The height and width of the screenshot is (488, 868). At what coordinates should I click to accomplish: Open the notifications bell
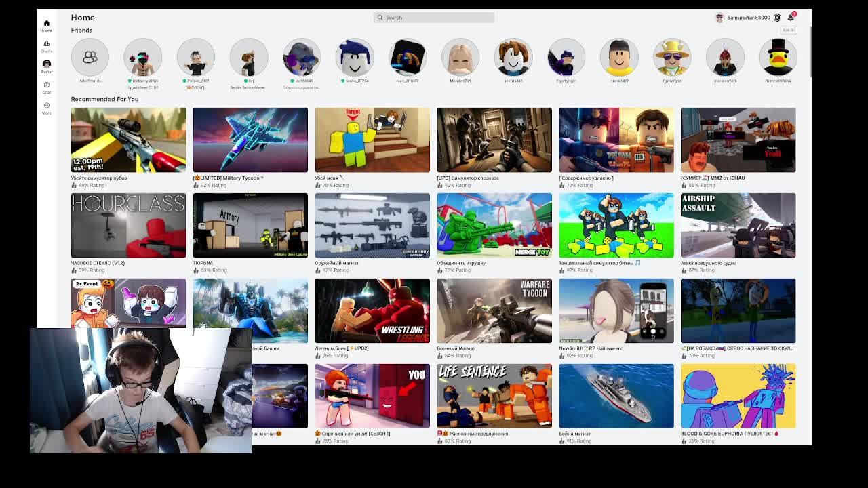tap(791, 17)
